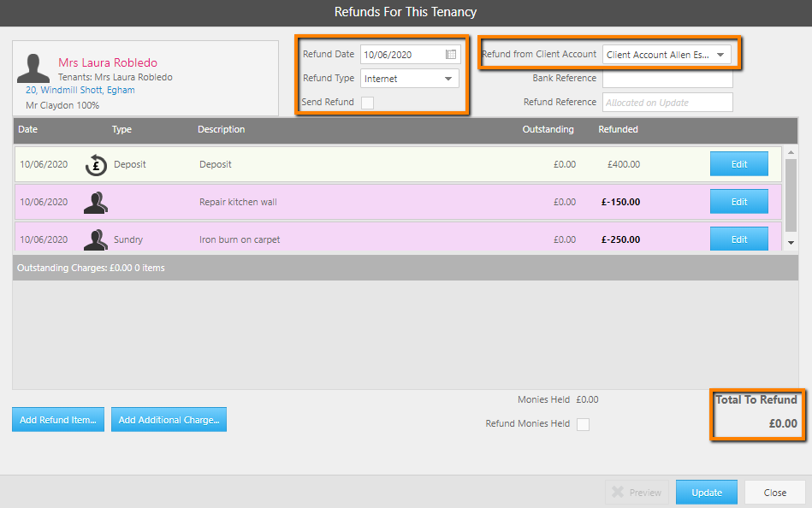Edit the Iron burn on carpet item
This screenshot has width=812, height=508.
point(739,239)
